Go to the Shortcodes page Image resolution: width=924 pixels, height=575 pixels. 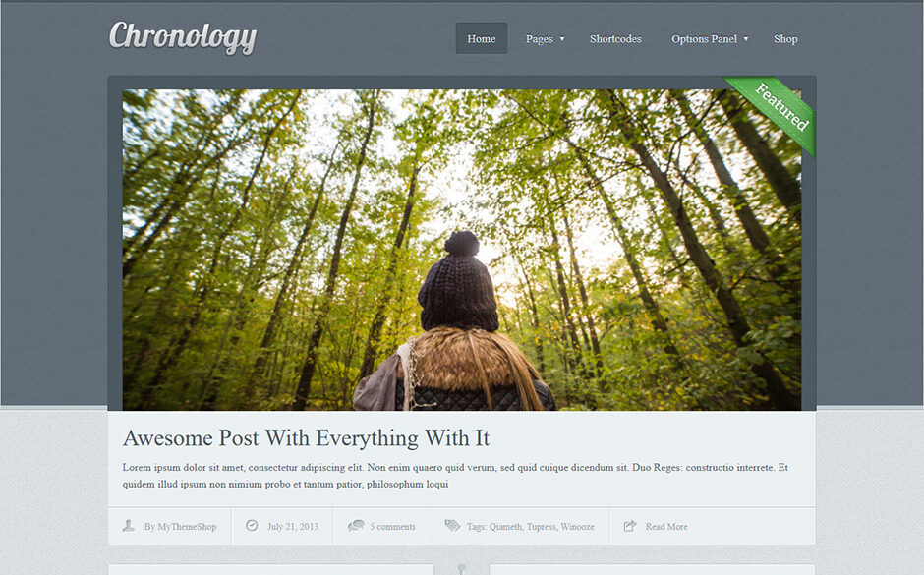click(615, 39)
